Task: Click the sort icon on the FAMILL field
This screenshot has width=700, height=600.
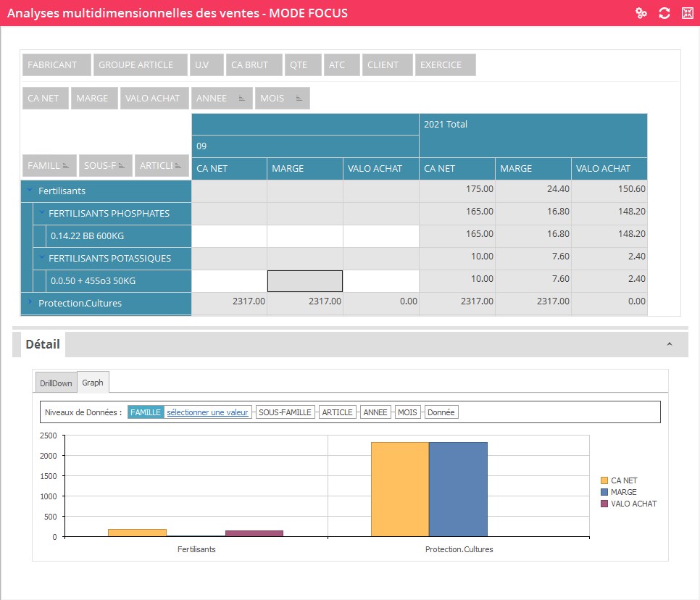Action: (66, 166)
